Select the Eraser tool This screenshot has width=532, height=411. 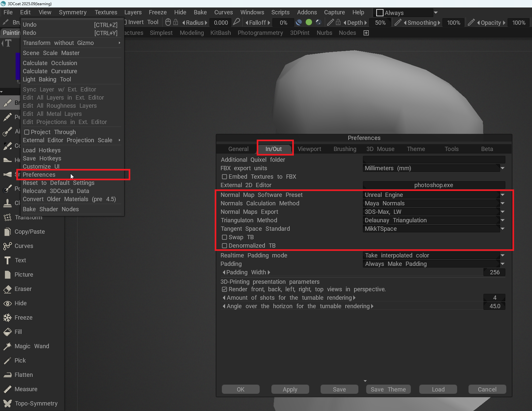pyautogui.click(x=23, y=289)
